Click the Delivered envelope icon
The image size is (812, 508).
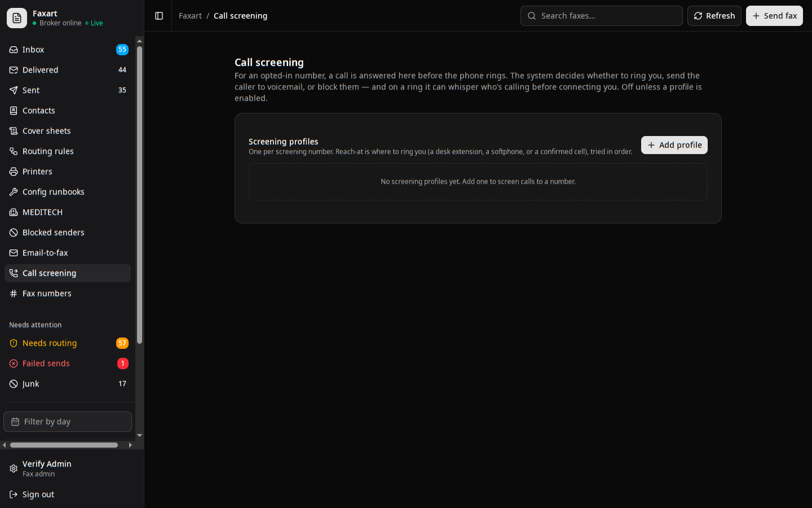[14, 70]
